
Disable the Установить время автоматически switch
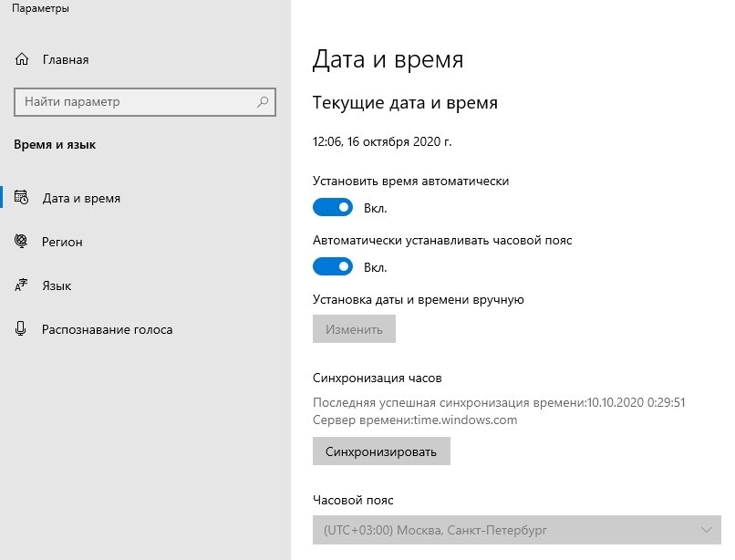[333, 208]
